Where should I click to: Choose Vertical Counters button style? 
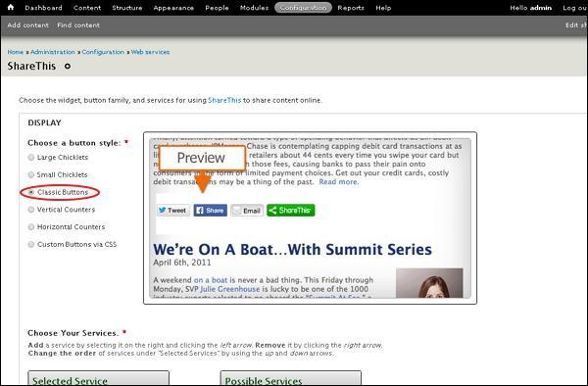pyautogui.click(x=31, y=210)
